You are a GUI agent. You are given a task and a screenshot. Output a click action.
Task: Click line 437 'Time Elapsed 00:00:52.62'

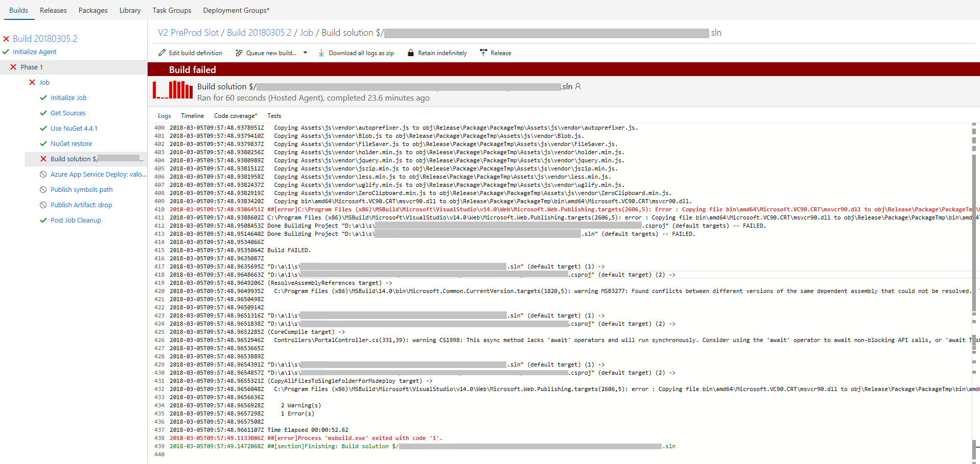point(308,430)
